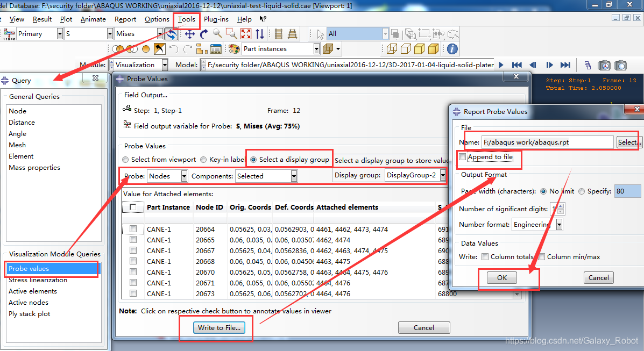644x351 pixels.
Task: Click the Write to File button
Action: click(219, 328)
